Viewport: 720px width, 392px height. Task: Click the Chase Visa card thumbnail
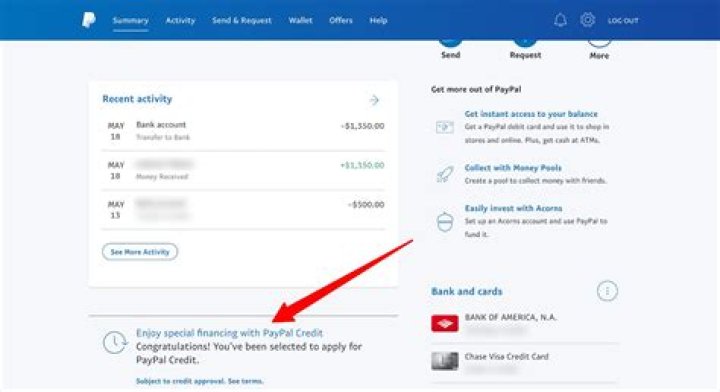[x=444, y=361]
